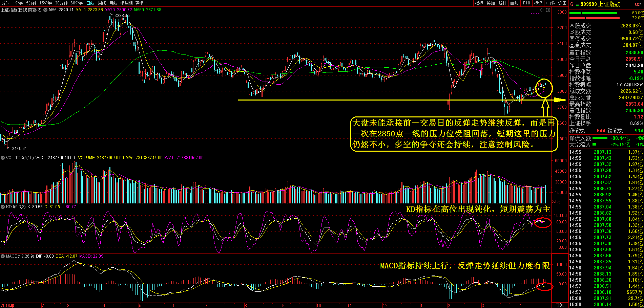
Task: Expand MACD indicator dropdown arrow
Action: click(x=2, y=256)
